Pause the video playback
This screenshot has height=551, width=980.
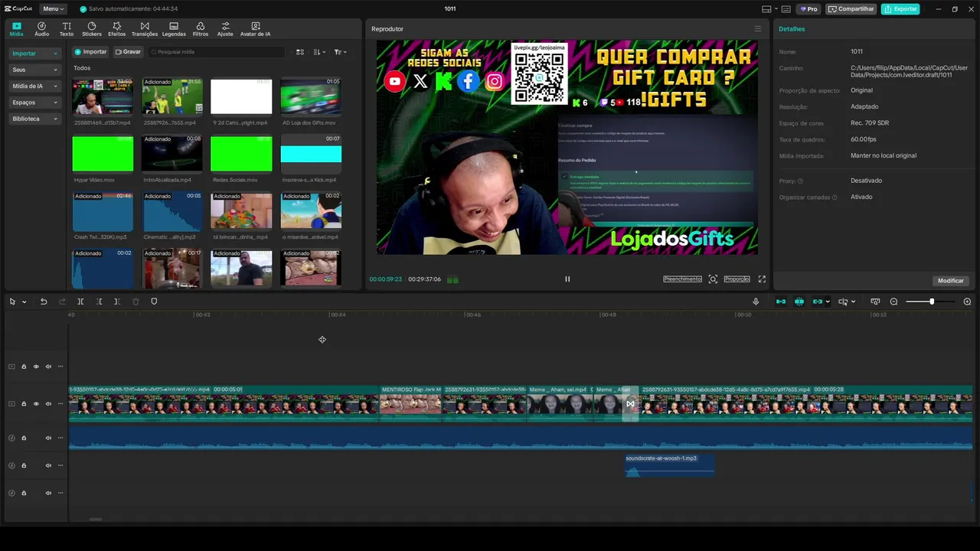tap(567, 279)
